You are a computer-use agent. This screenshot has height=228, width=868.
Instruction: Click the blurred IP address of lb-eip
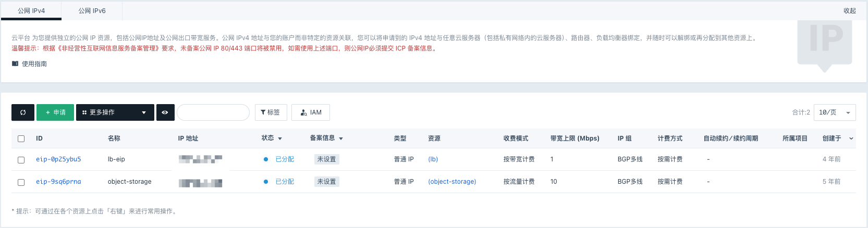tap(200, 159)
